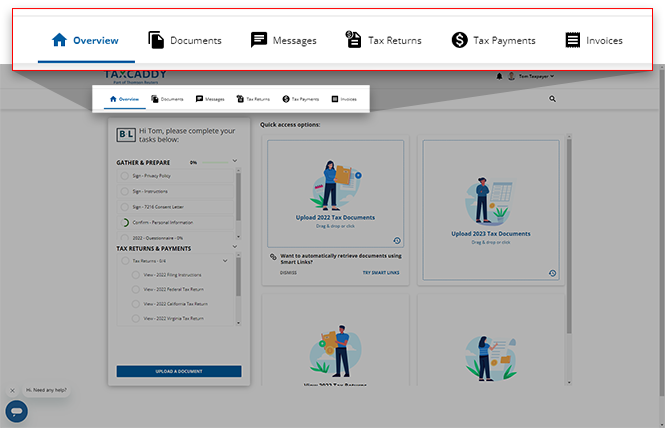The width and height of the screenshot is (665, 428).
Task: Click the Gather & Prepare 0% progress bar
Action: point(215,162)
